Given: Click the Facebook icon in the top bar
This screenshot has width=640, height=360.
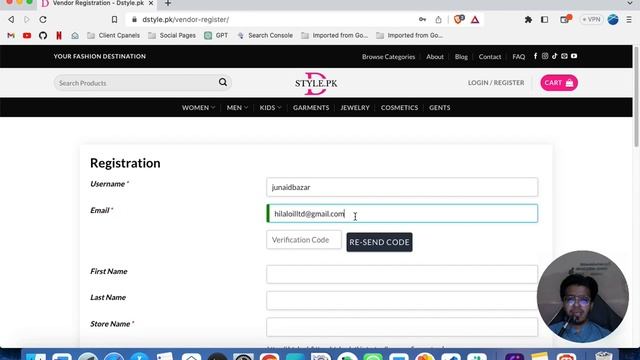Looking at the screenshot, I should click(535, 56).
